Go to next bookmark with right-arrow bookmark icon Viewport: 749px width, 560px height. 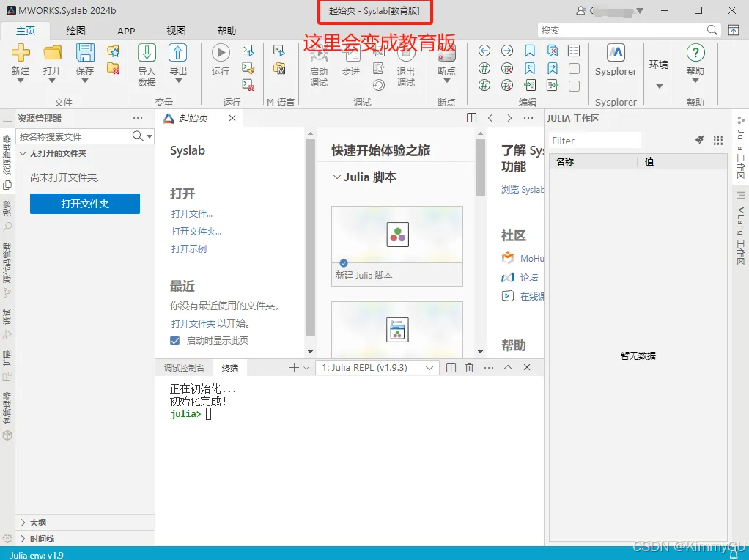pos(553,68)
